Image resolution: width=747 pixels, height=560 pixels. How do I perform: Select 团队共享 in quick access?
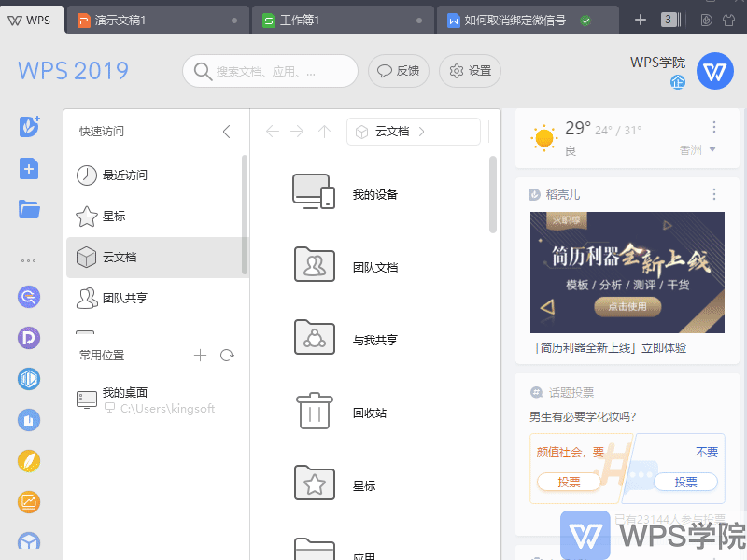click(154, 298)
